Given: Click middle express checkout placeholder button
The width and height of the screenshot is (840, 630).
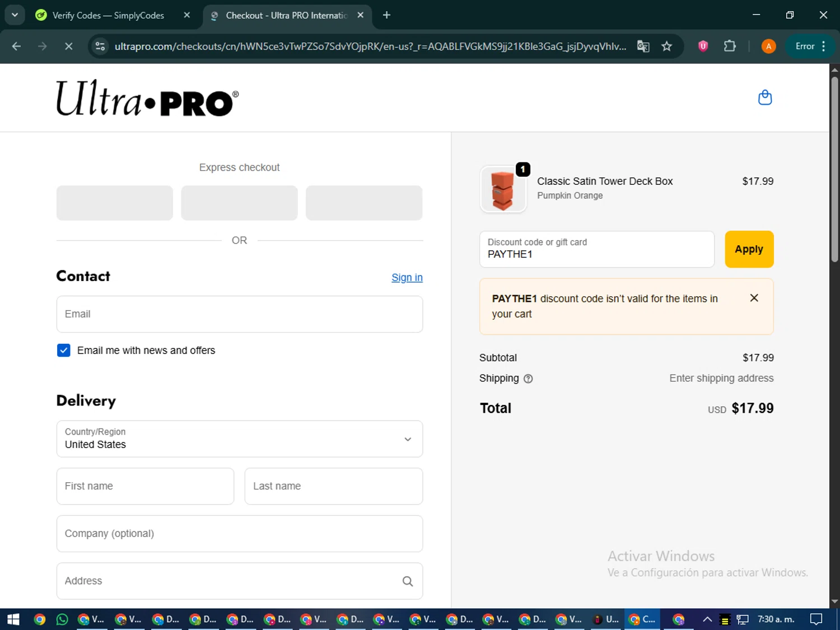Looking at the screenshot, I should [x=239, y=203].
